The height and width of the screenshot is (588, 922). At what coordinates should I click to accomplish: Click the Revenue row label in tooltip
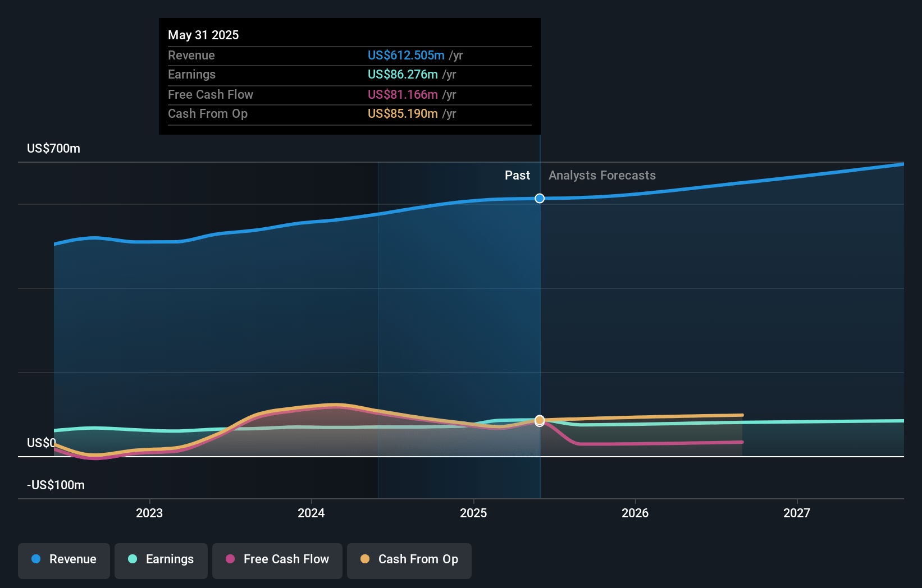[191, 56]
